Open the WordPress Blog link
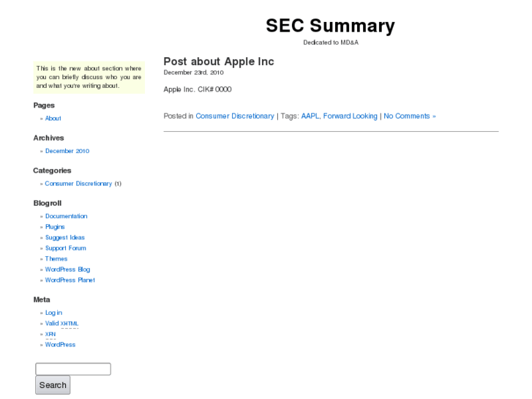 click(x=67, y=269)
